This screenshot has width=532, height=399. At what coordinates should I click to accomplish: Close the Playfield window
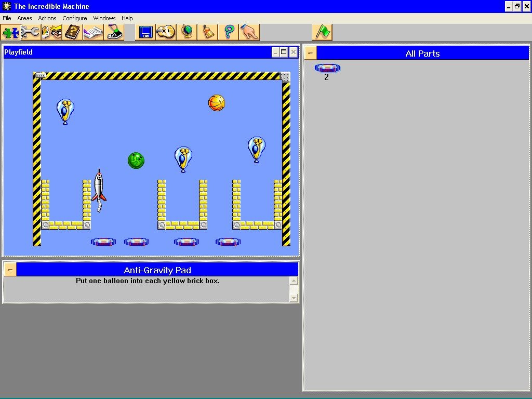coord(294,52)
